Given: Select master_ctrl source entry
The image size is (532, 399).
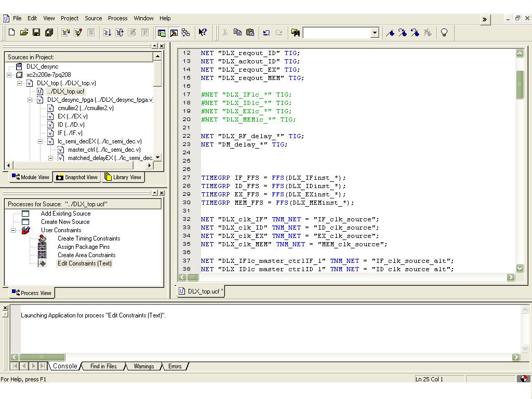Looking at the screenshot, I should point(104,150).
